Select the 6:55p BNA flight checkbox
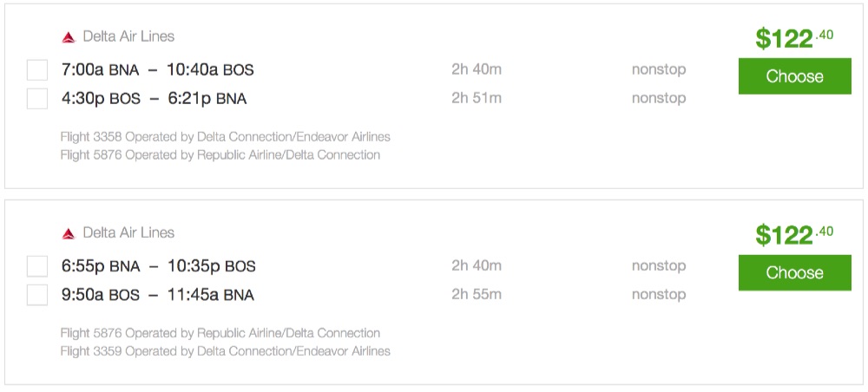Screen dimensions: 868x392 pos(37,266)
